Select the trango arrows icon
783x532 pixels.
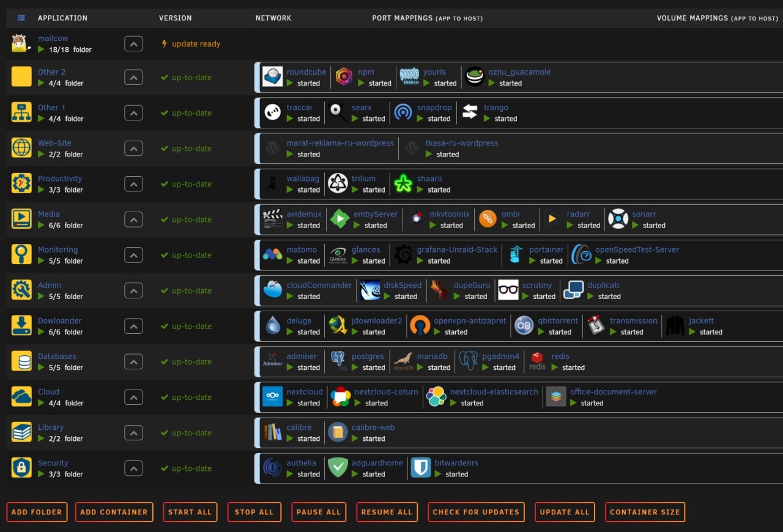[x=470, y=113]
